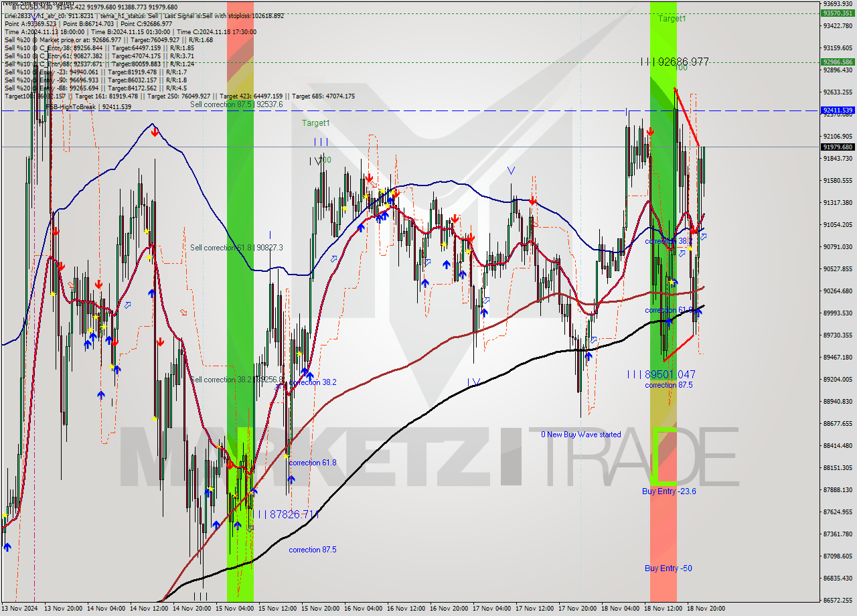Click the '18 Nov 04:00' time axis label
857x616 pixels.
point(621,609)
